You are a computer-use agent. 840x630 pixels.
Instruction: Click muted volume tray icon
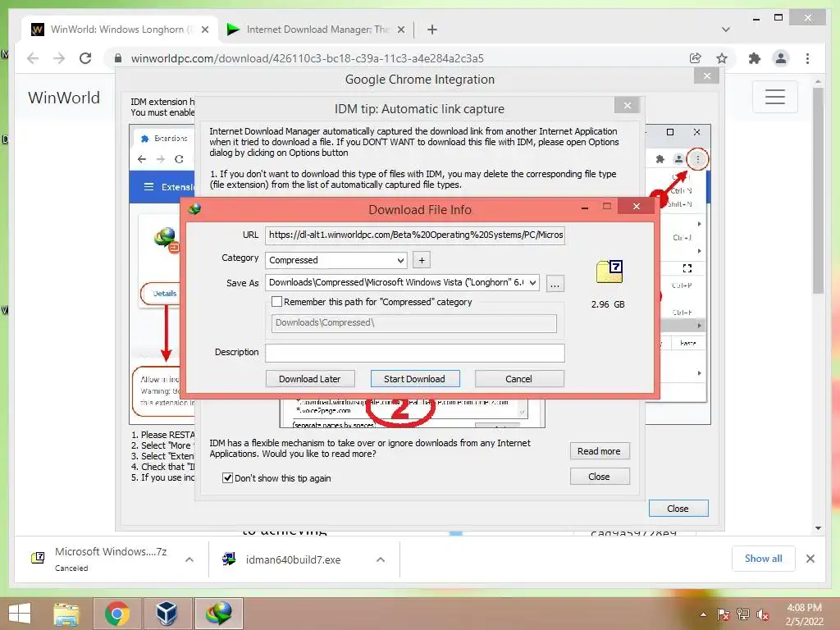click(x=763, y=614)
